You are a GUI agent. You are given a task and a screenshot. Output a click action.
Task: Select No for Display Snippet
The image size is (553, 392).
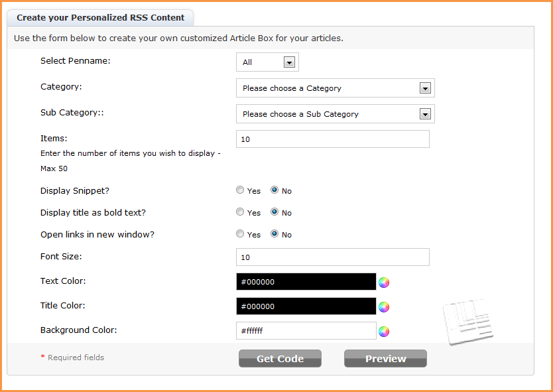click(x=275, y=190)
